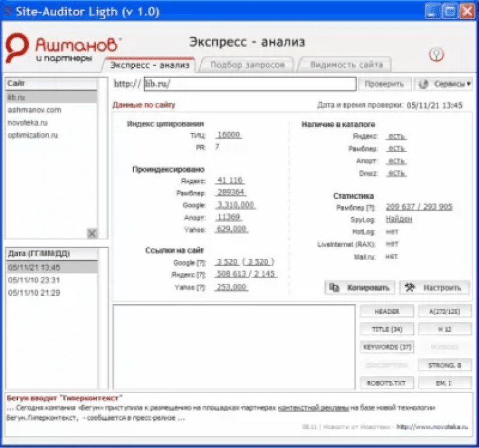
Task: Click the A(273/126) button
Action: 445,311
